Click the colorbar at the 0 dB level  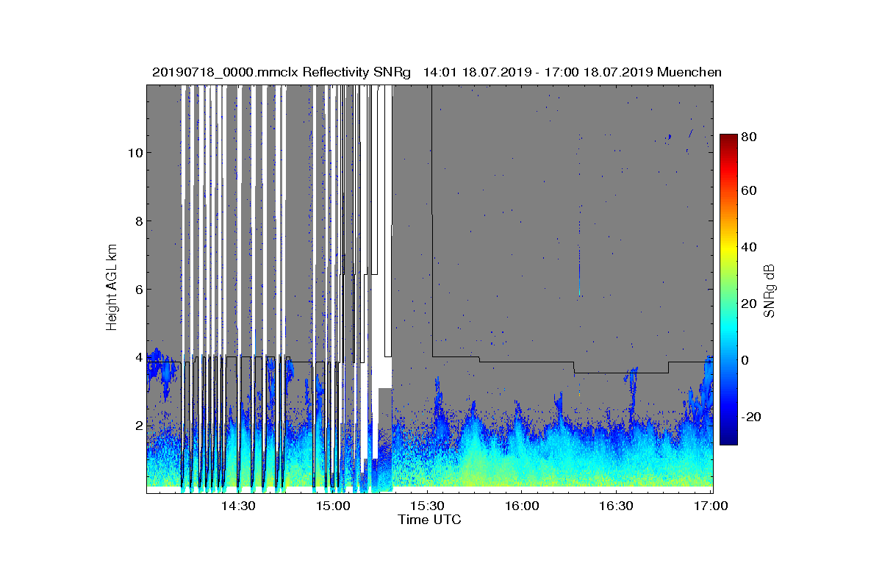click(x=728, y=360)
